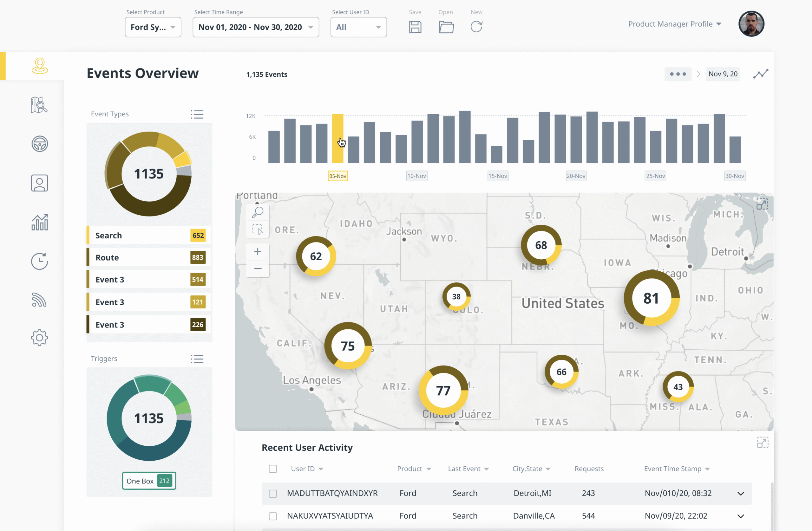This screenshot has width=812, height=531.
Task: Check the NAKUXVYATSYAIUDTYA row checkbox
Action: (272, 516)
